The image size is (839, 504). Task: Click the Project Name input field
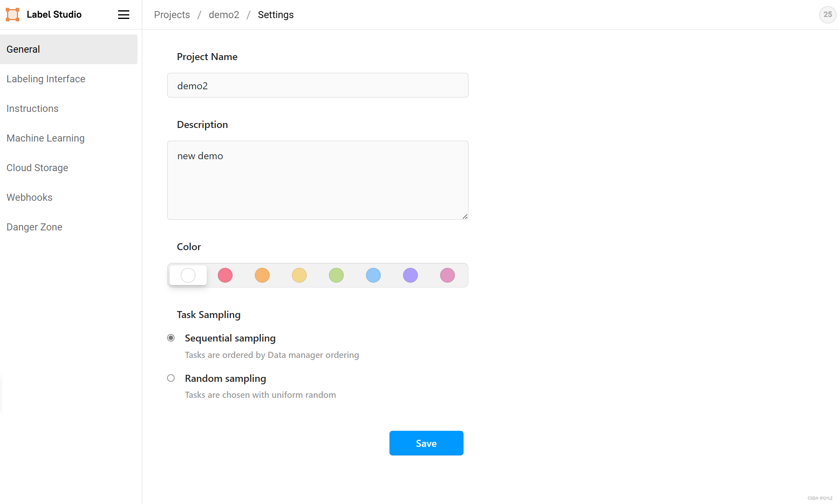tap(317, 85)
